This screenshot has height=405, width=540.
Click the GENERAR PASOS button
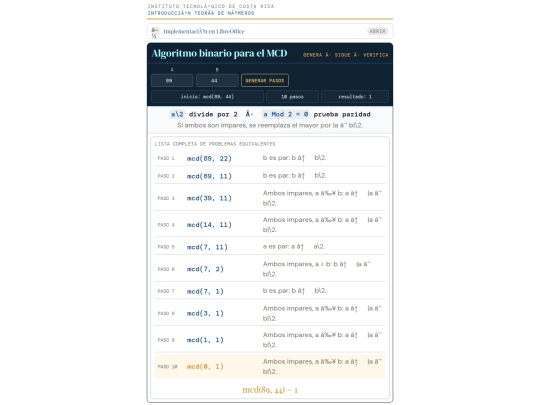click(265, 81)
